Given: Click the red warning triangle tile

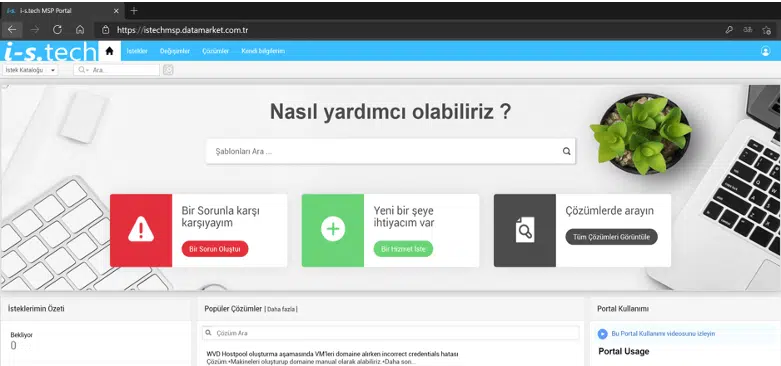Looking at the screenshot, I should pos(141,230).
